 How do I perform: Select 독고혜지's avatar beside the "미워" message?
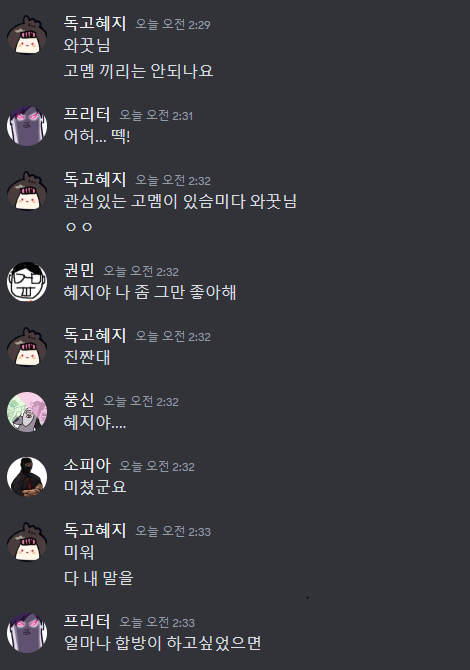click(27, 542)
